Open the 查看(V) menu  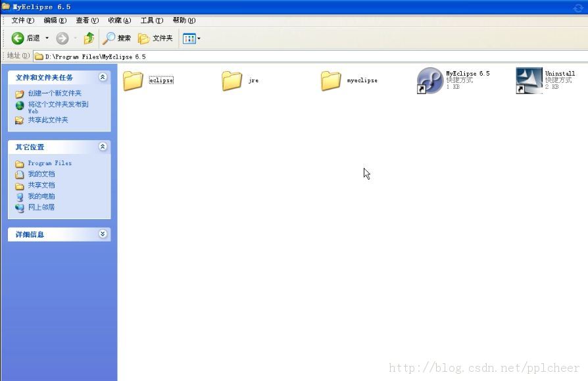pos(87,20)
